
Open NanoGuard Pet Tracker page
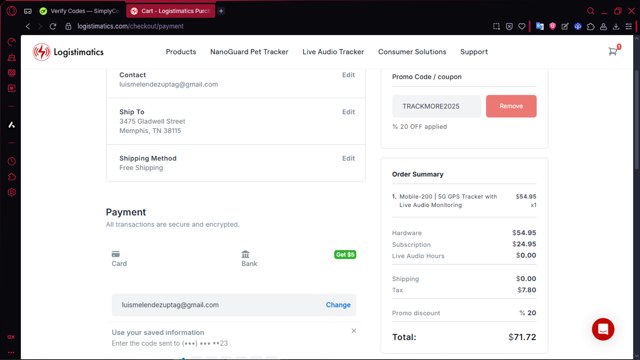[x=249, y=52]
